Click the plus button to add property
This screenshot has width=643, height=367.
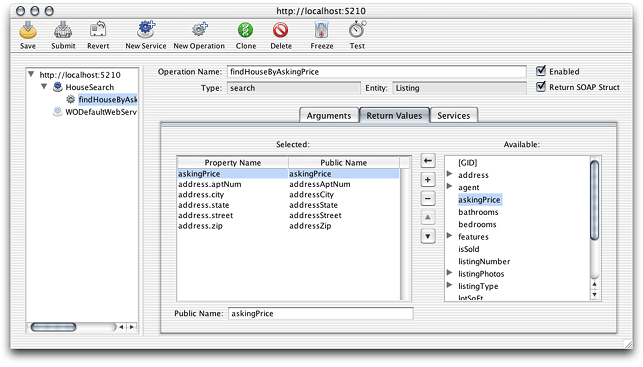click(428, 180)
